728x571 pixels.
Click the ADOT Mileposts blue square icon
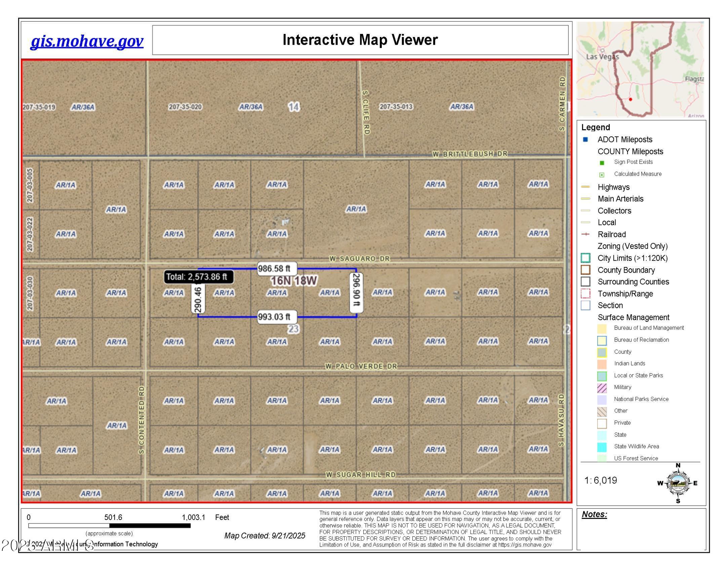585,139
